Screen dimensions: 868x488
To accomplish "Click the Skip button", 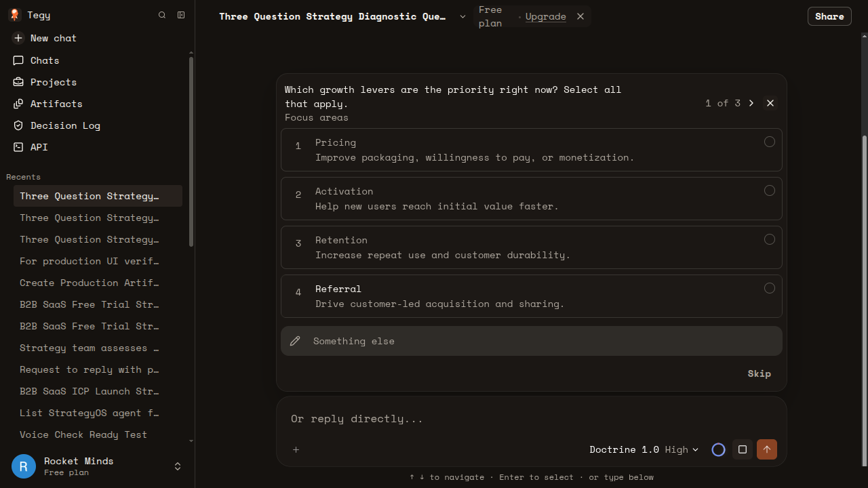I will tap(759, 373).
